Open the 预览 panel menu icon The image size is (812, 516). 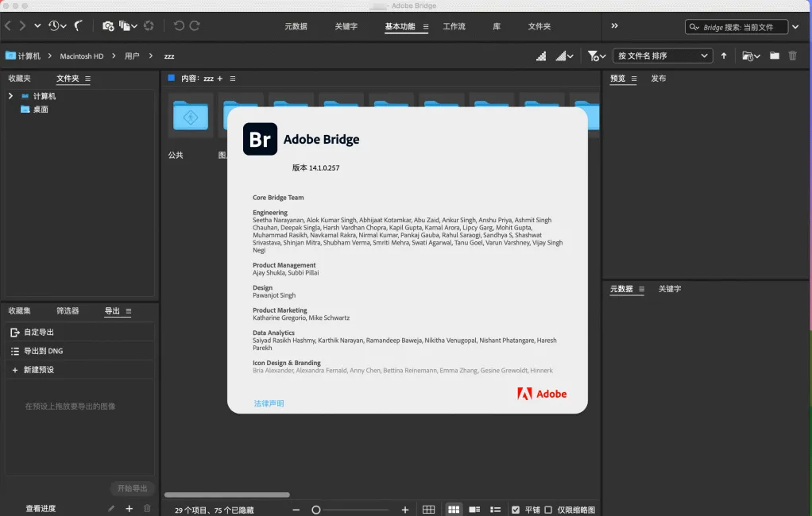pyautogui.click(x=634, y=79)
